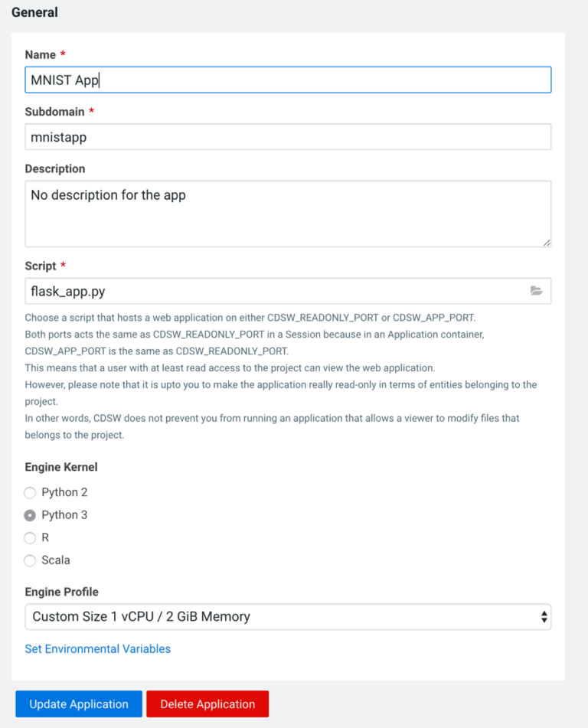Click the Description textarea resize handle
The height and width of the screenshot is (728, 588).
[547, 243]
